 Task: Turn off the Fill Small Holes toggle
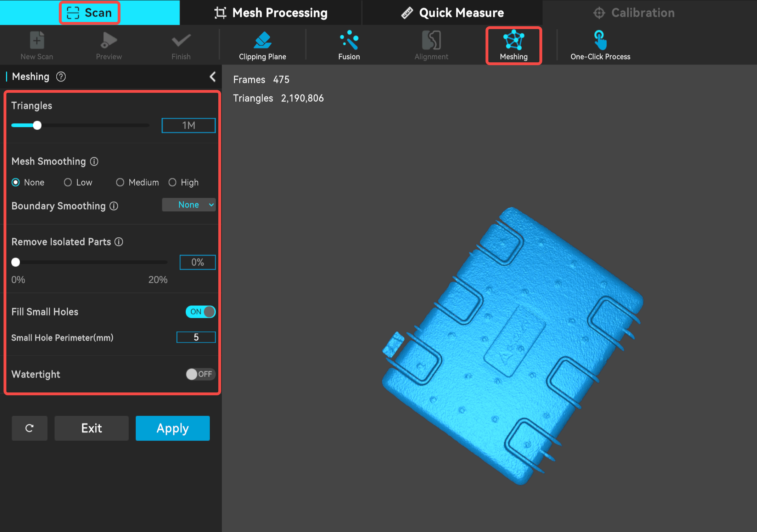point(201,312)
